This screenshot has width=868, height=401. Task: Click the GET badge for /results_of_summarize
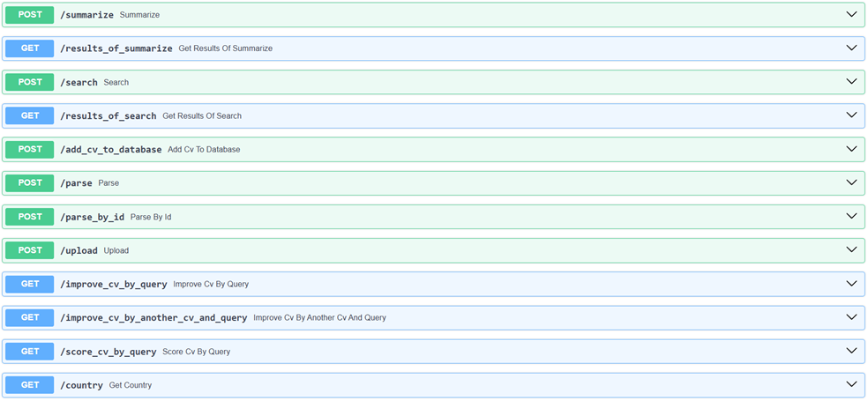coord(30,48)
